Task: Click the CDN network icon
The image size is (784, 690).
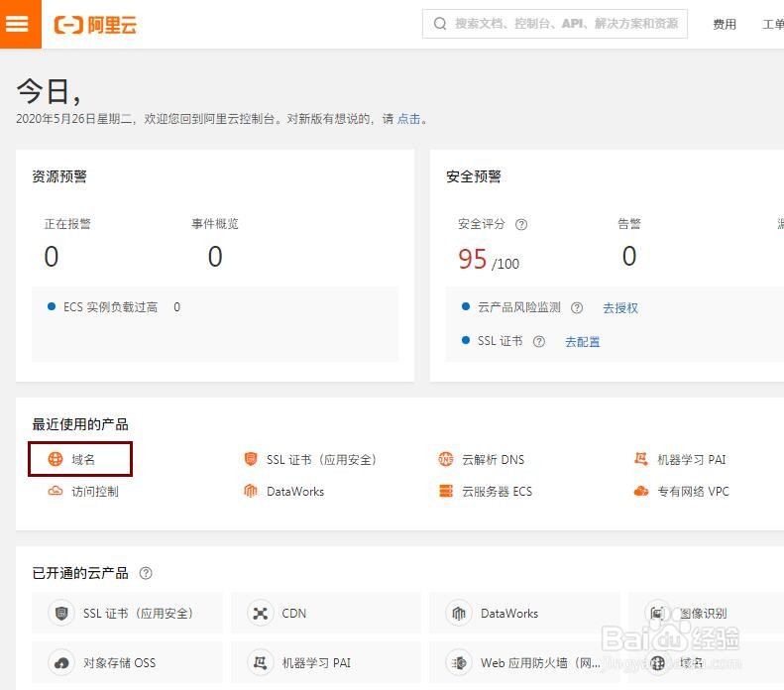Action: (x=261, y=613)
